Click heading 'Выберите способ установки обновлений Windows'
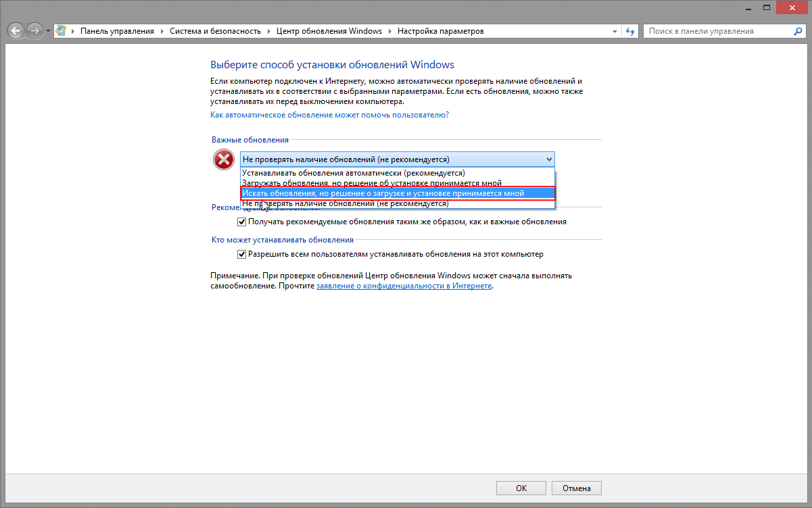This screenshot has width=812, height=508. pos(333,65)
